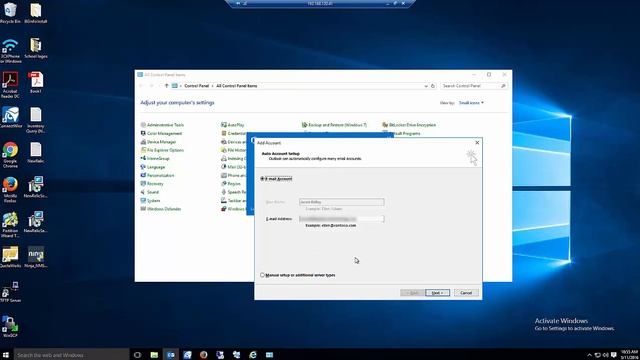The height and width of the screenshot is (360, 640).
Task: Expand the address bar history dropdown
Action: 426,86
